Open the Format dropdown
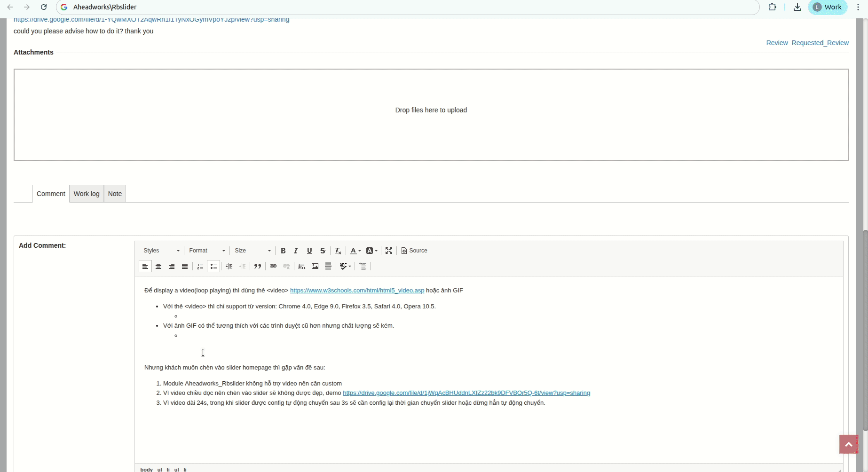This screenshot has width=868, height=472. point(207,251)
